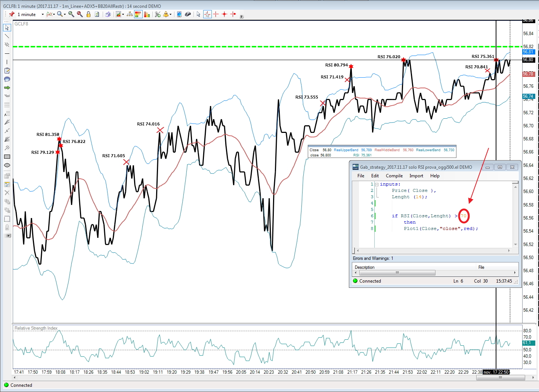This screenshot has width=539, height=392.
Task: Open the 1 minute timeframe dropdown
Action: coord(43,15)
